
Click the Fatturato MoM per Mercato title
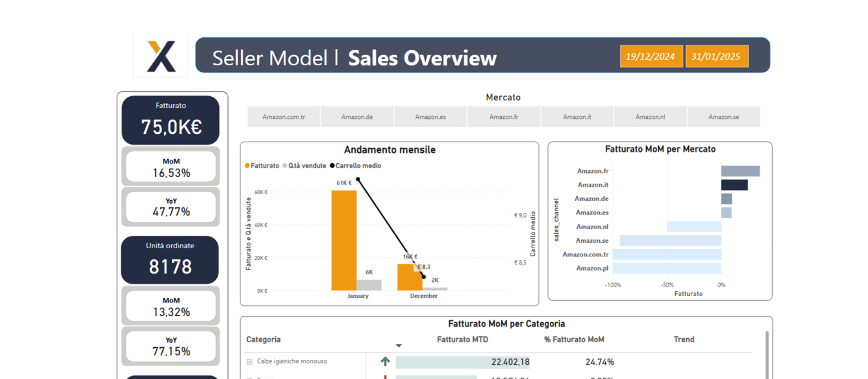click(x=660, y=149)
